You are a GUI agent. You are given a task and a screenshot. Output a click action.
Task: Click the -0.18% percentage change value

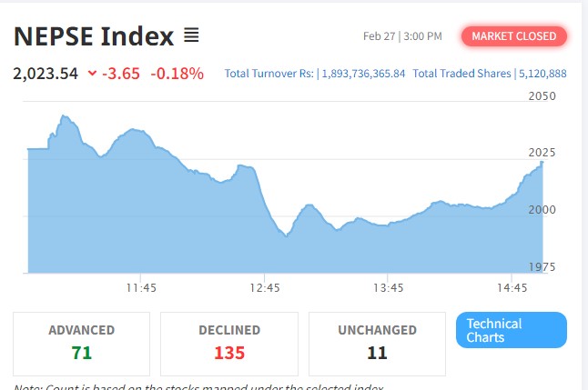(177, 74)
